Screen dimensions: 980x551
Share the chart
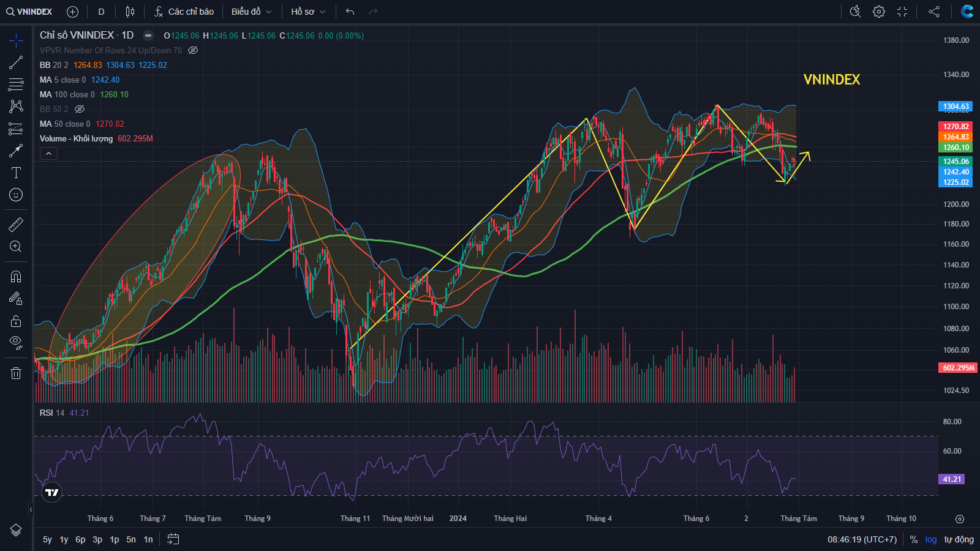tap(934, 12)
